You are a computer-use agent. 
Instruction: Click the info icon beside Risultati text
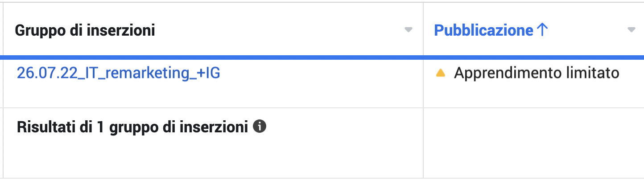(260, 127)
